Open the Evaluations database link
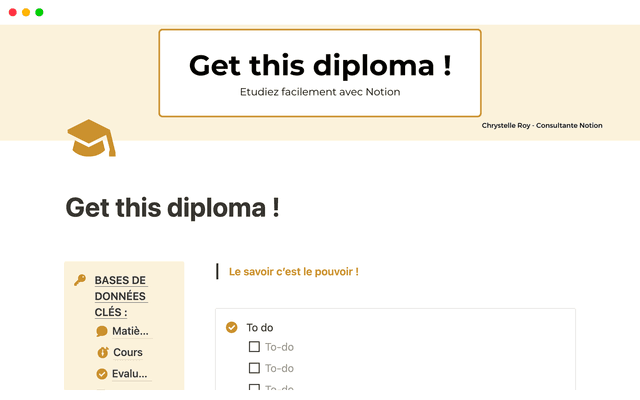 (x=130, y=374)
